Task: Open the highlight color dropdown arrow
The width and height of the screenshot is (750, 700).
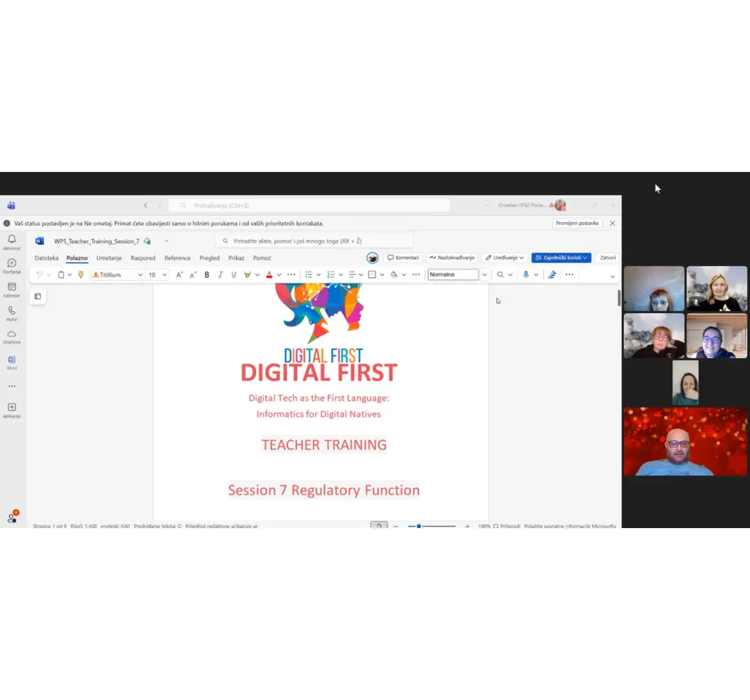Action: [x=257, y=275]
